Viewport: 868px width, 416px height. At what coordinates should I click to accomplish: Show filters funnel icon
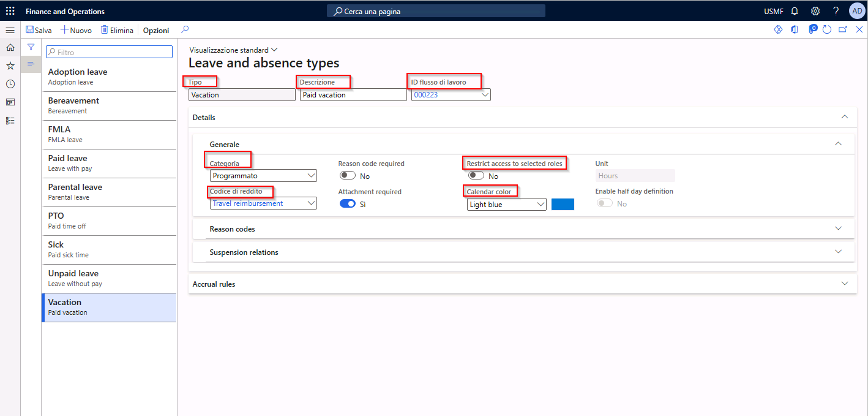point(31,47)
